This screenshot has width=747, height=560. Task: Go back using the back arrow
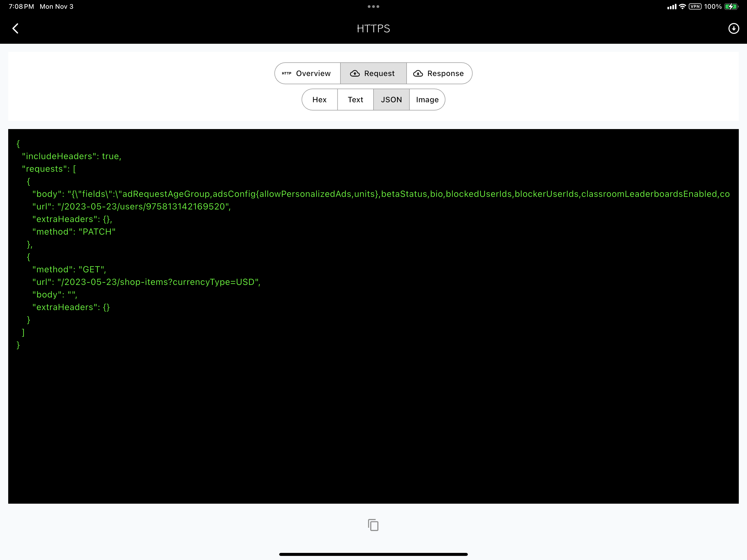click(16, 28)
